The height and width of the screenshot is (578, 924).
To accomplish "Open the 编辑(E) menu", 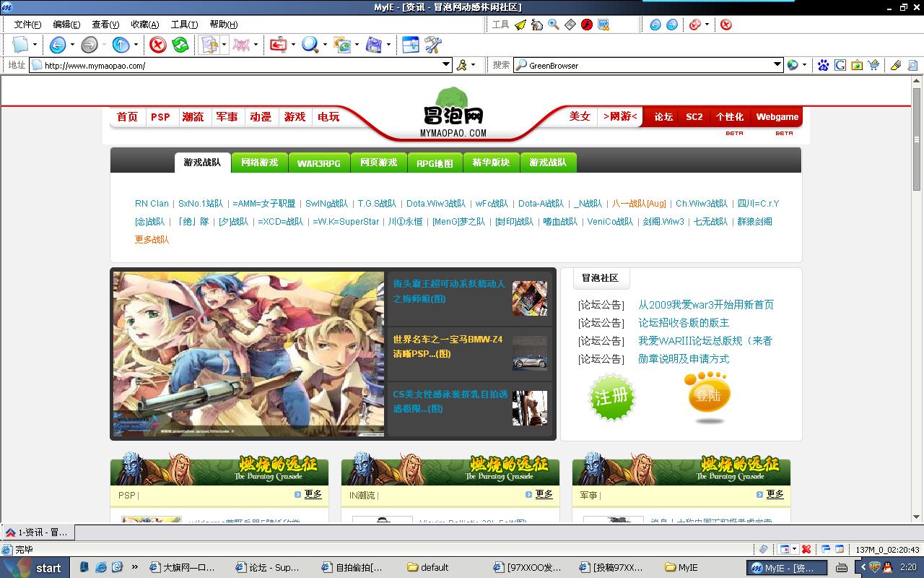I will click(66, 25).
